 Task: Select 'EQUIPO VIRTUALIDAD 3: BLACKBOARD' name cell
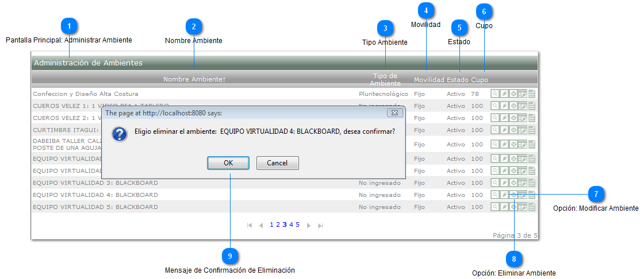tap(95, 183)
